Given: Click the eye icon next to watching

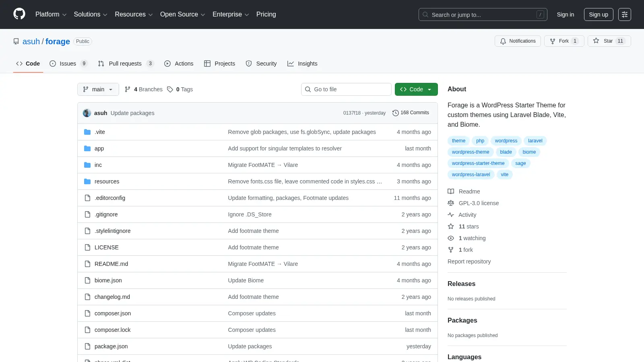Looking at the screenshot, I should coord(451,238).
